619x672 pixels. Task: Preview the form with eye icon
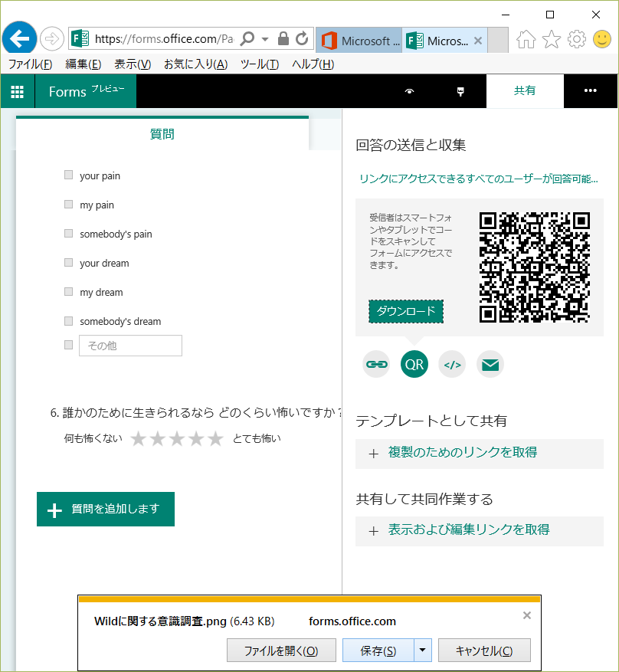tap(410, 91)
